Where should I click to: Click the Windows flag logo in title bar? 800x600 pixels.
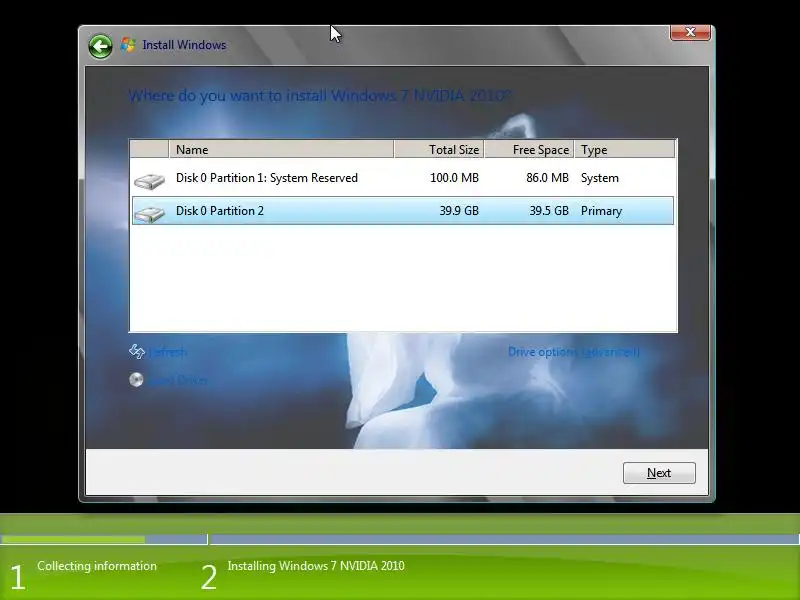(x=128, y=45)
